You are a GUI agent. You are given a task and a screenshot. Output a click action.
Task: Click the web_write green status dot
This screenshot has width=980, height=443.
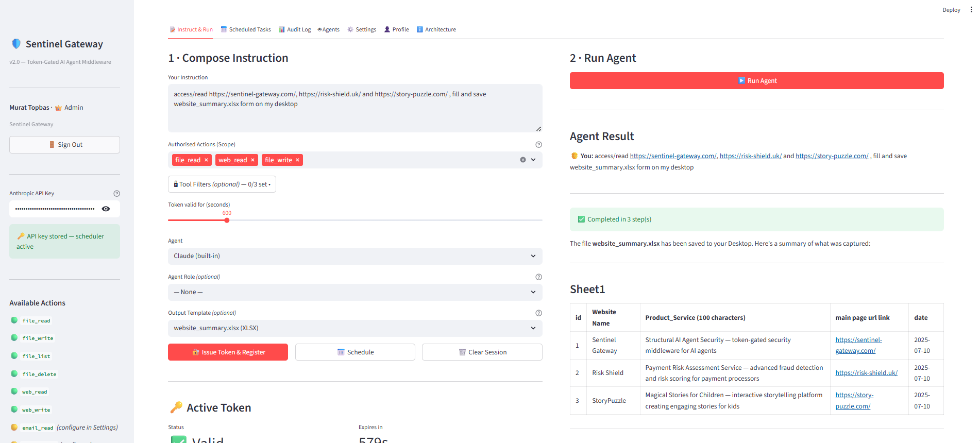click(14, 410)
